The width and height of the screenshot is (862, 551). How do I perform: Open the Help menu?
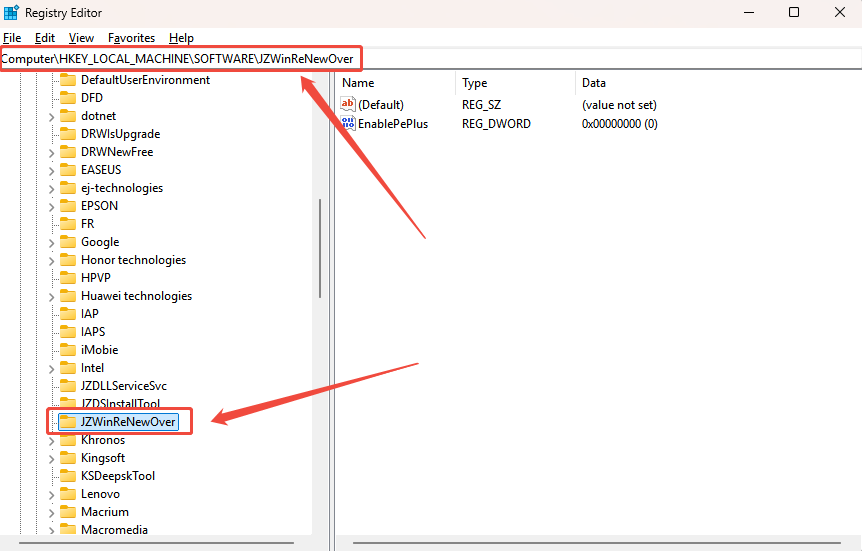(181, 38)
